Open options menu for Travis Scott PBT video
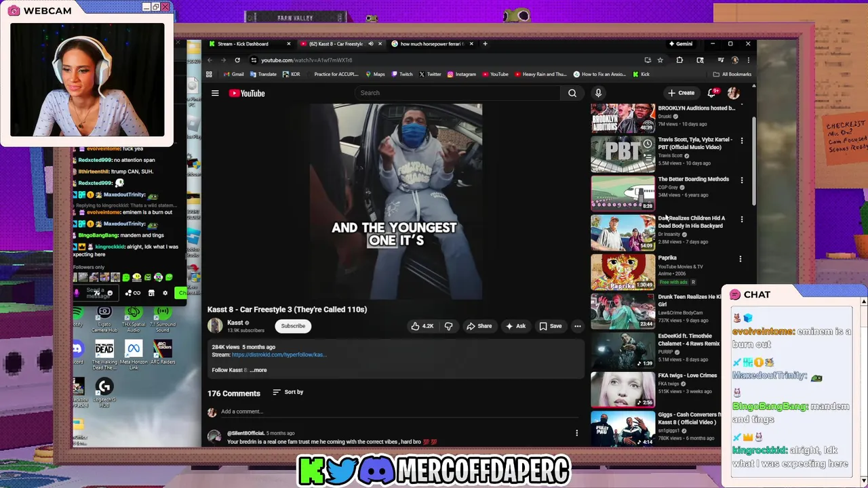Image resolution: width=868 pixels, height=488 pixels. (x=741, y=141)
